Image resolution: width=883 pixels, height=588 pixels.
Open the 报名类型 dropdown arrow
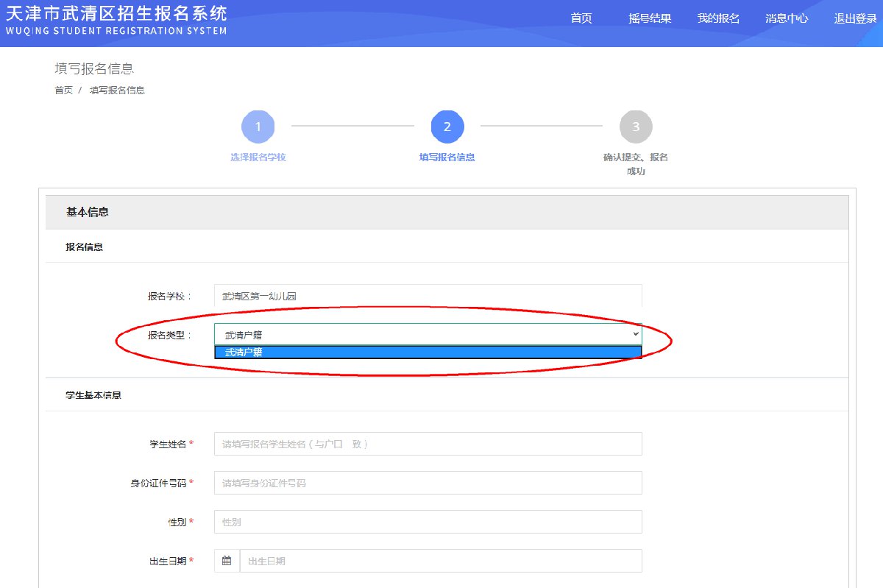pos(636,334)
